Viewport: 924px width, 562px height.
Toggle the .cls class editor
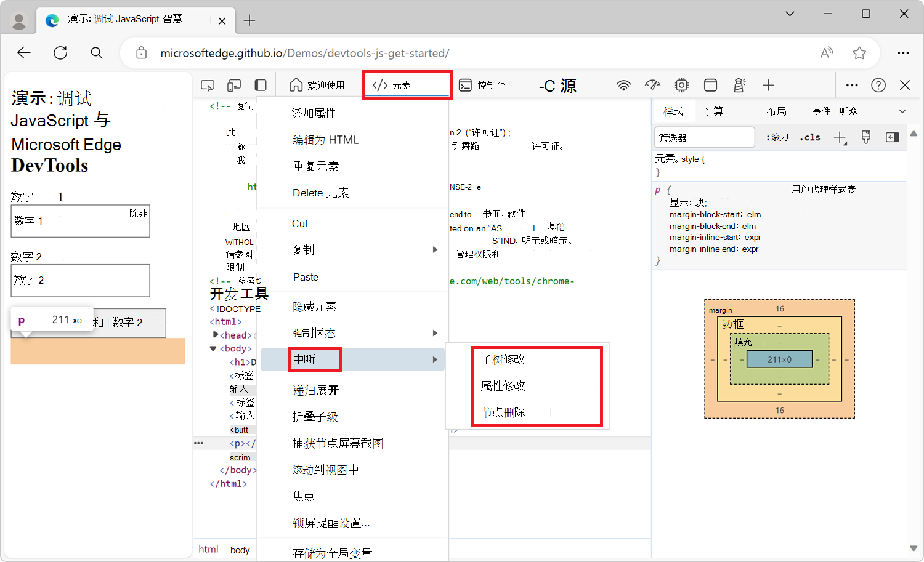click(809, 137)
